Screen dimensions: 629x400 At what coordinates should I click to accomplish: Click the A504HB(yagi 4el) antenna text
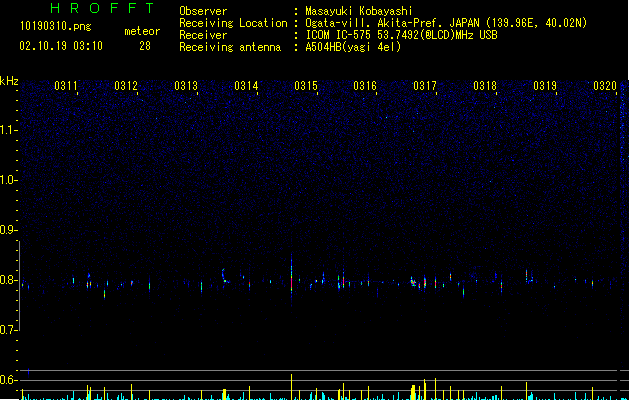click(x=353, y=47)
